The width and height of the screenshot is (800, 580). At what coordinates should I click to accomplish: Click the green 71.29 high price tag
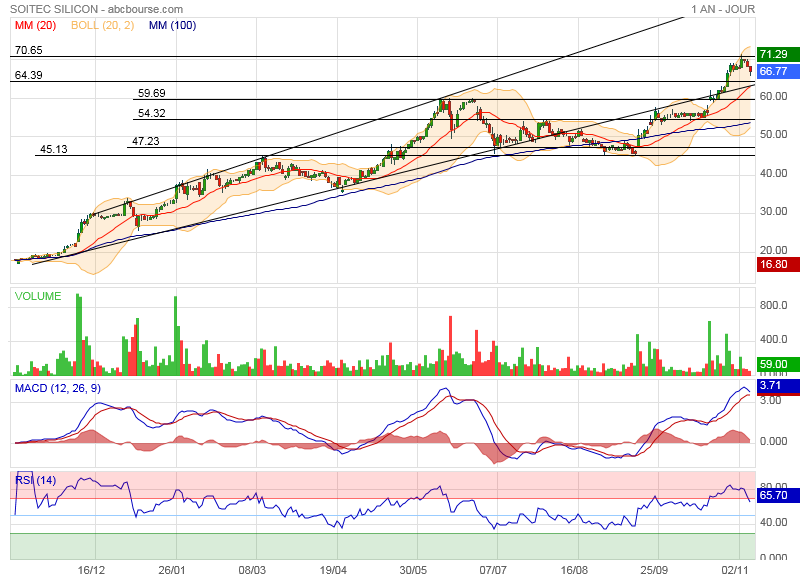(778, 54)
